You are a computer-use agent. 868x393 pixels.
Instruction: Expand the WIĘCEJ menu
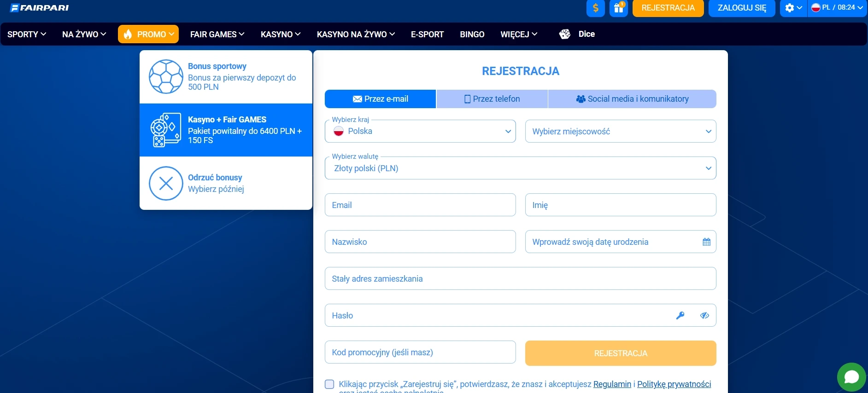click(519, 34)
